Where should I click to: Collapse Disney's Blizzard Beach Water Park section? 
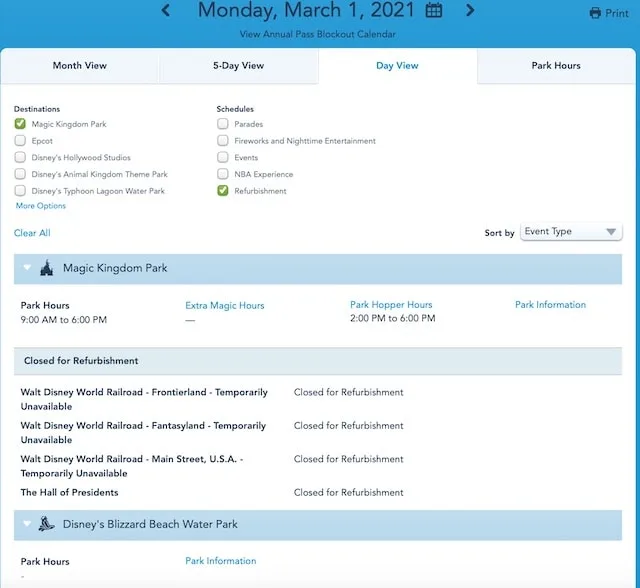point(27,523)
